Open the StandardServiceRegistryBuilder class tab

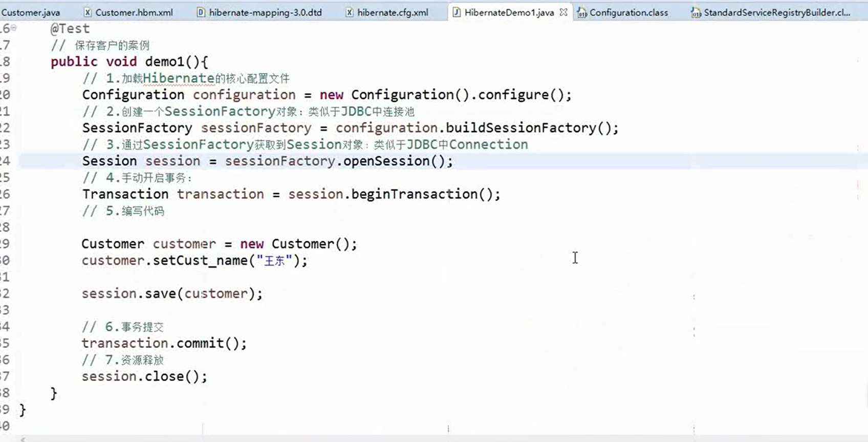(x=771, y=12)
